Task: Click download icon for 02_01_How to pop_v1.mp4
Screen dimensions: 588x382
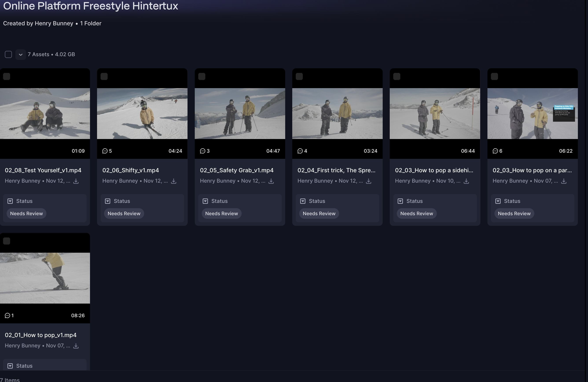Action: click(x=76, y=346)
